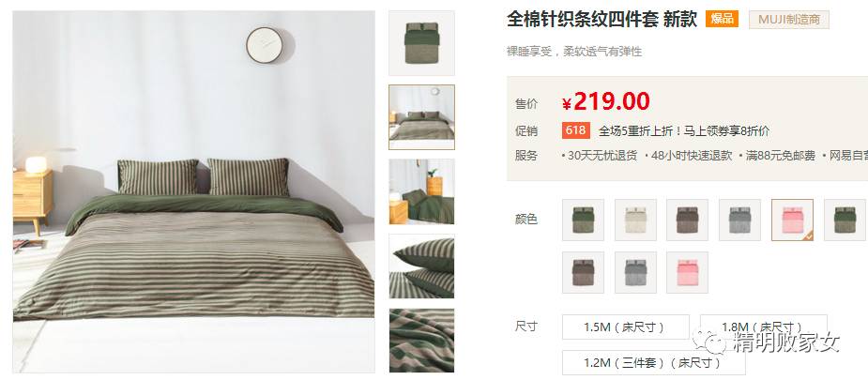Screen dimensions: 868x380
Task: Open the MUJI制造商 manufacturer tag
Action: (789, 20)
